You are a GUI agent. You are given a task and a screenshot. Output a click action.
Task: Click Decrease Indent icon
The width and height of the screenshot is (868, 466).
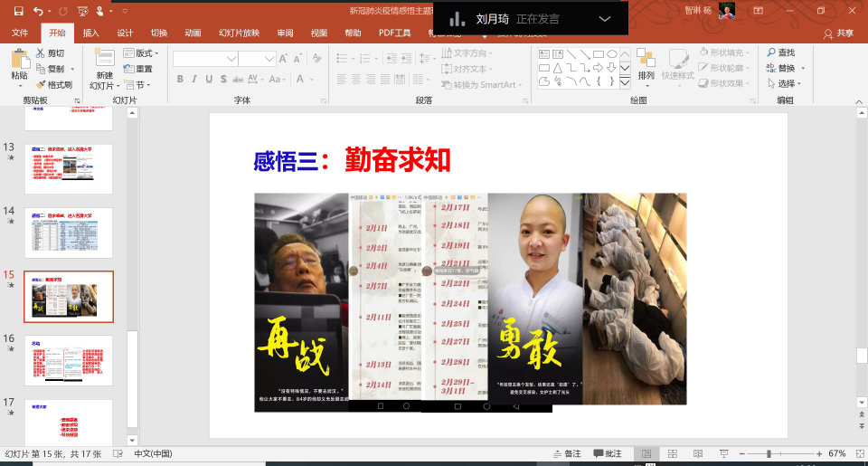tap(392, 58)
